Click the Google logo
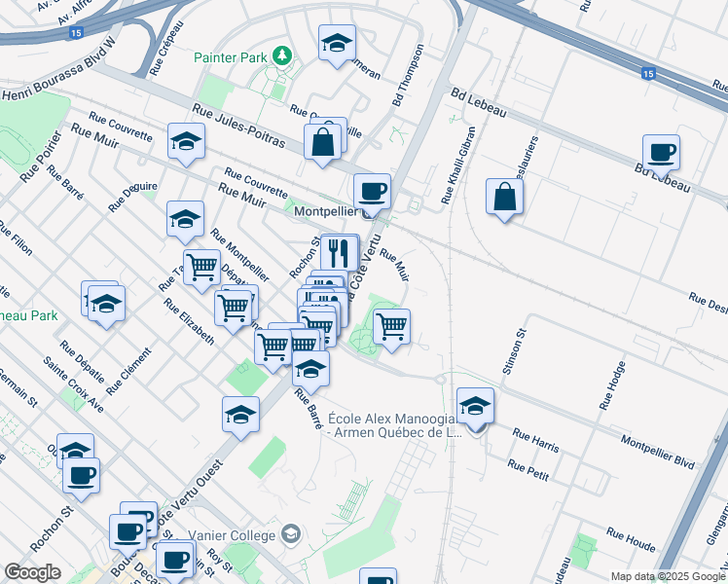 (x=32, y=572)
